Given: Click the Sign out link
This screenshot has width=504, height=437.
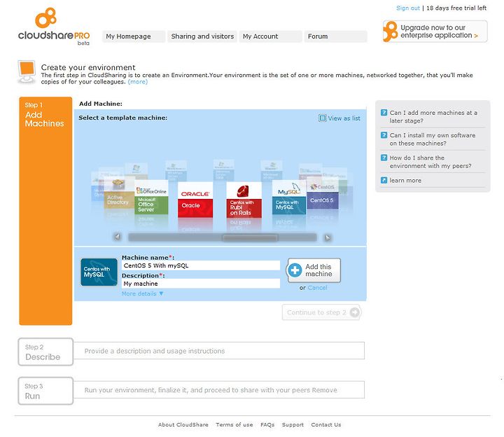Looking at the screenshot, I should tap(408, 8).
